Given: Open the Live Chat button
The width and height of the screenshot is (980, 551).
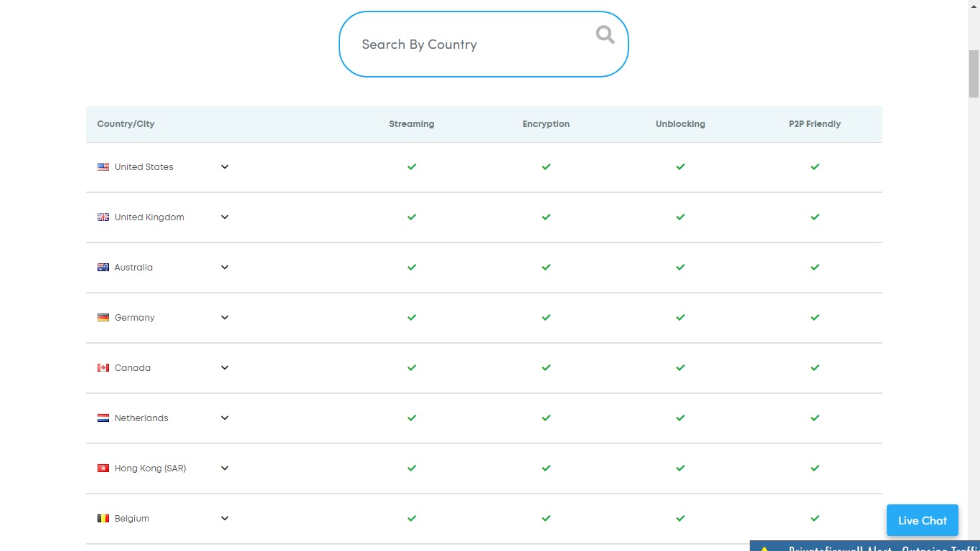Looking at the screenshot, I should coord(922,520).
